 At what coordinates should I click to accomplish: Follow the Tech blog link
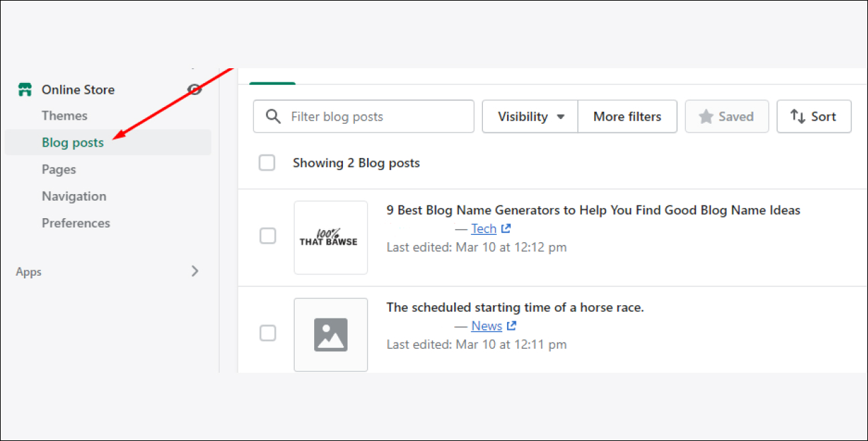point(484,229)
